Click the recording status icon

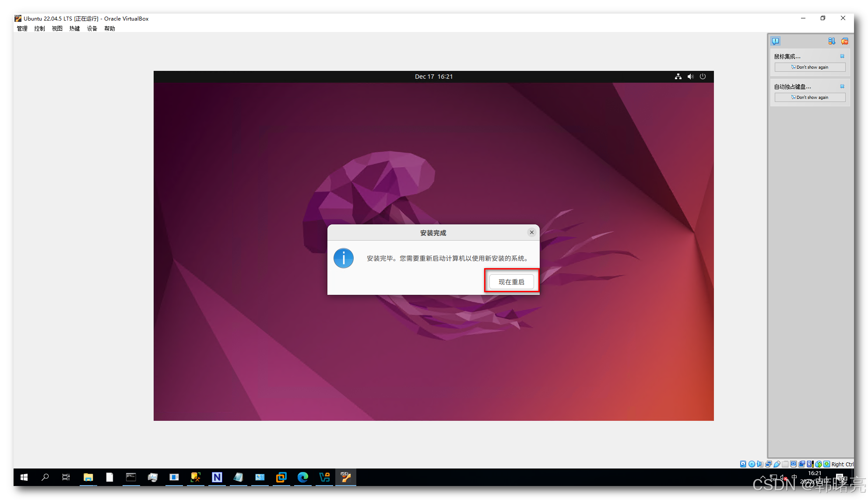(x=802, y=464)
